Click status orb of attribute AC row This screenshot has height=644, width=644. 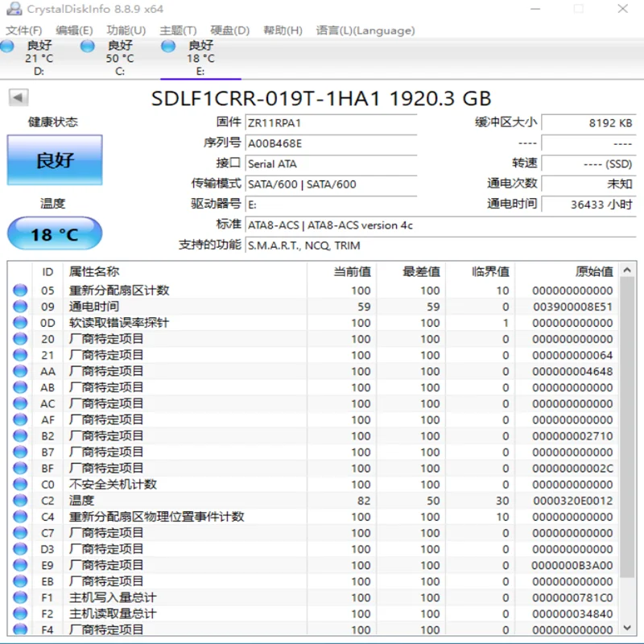[x=20, y=403]
